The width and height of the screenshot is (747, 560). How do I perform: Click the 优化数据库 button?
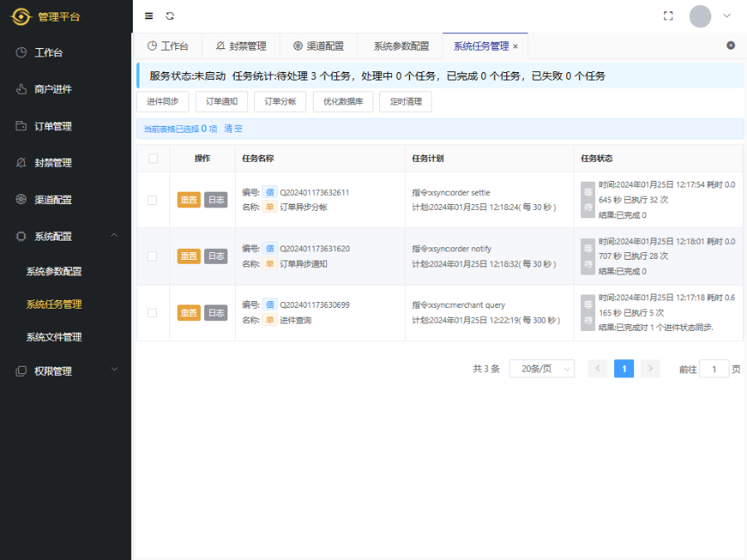[343, 102]
